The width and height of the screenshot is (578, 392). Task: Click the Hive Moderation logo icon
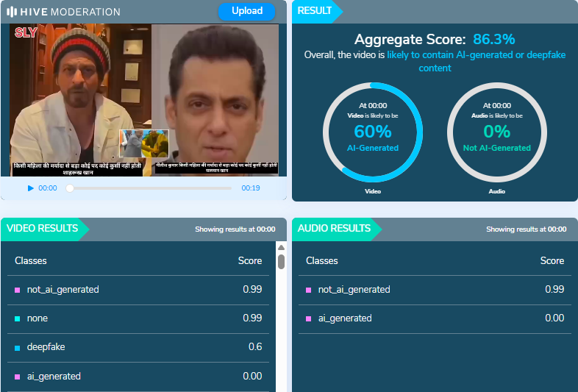11,12
